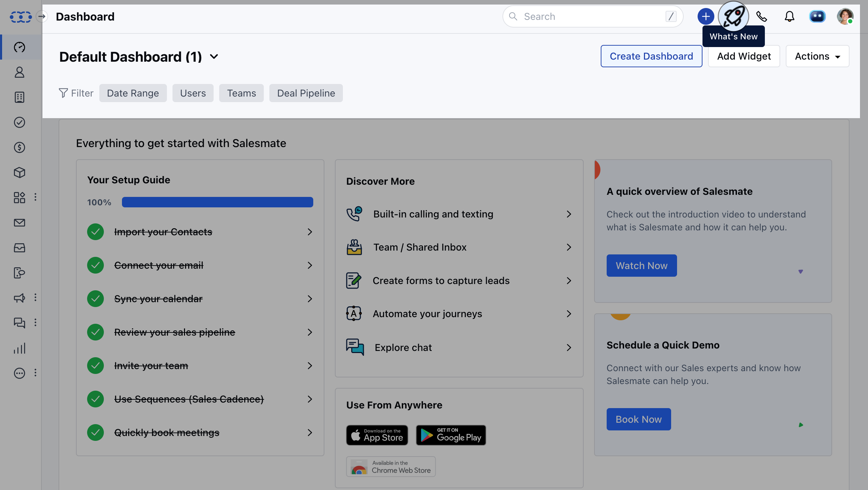868x490 pixels.
Task: Expand Review your sales pipeline chevron
Action: pos(310,332)
